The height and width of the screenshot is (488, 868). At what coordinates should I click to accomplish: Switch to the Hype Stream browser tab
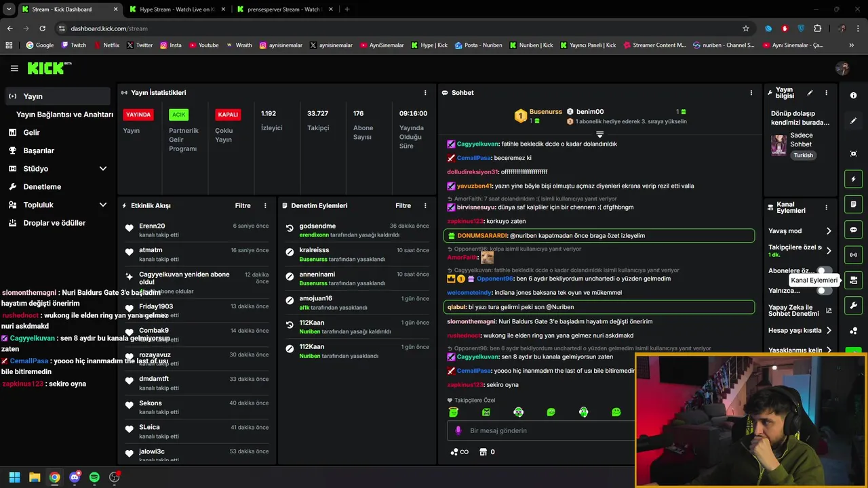pos(176,9)
